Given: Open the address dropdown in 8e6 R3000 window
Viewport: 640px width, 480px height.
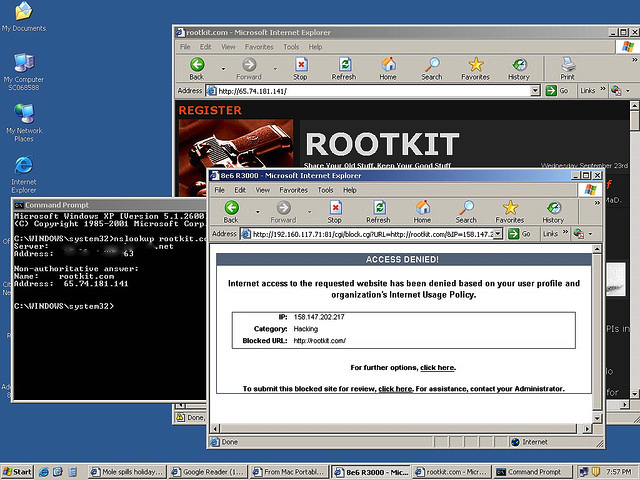Looking at the screenshot, I should [498, 234].
